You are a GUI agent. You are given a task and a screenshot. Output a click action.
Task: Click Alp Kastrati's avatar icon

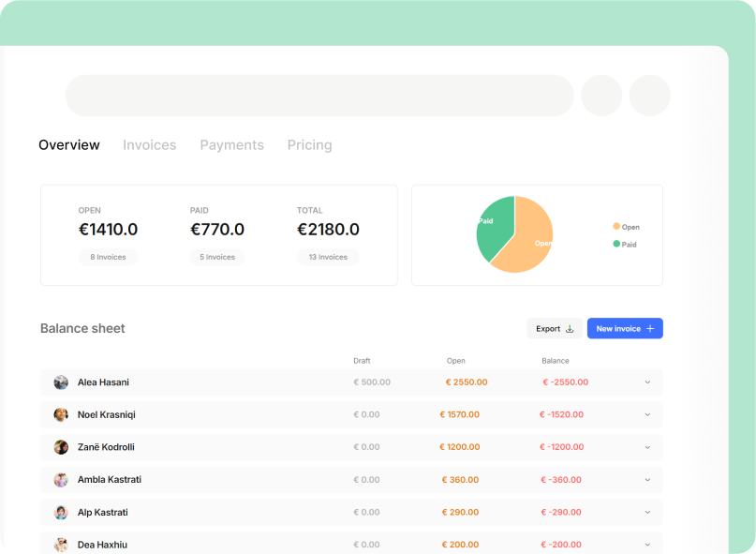click(61, 513)
